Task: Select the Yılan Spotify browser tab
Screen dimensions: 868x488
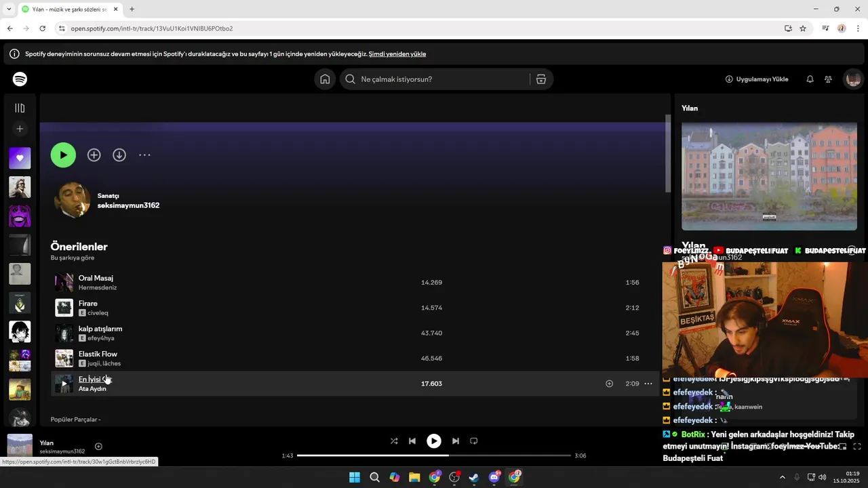Action: click(69, 9)
